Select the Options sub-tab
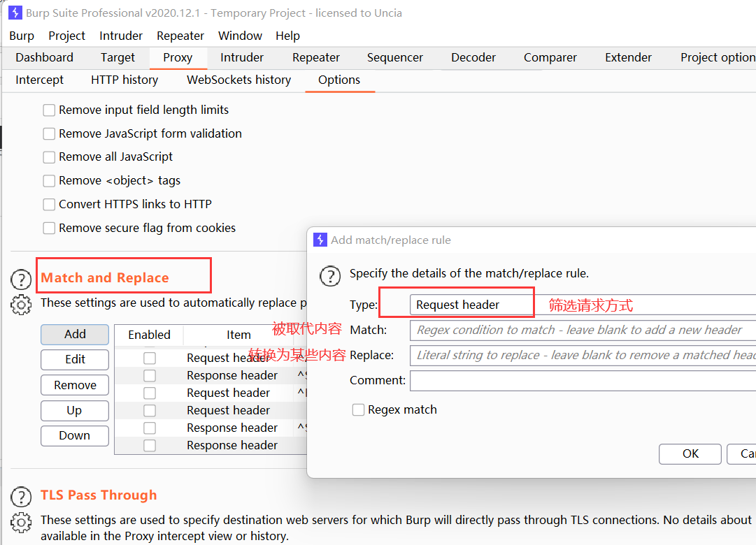The width and height of the screenshot is (756, 545). tap(339, 80)
